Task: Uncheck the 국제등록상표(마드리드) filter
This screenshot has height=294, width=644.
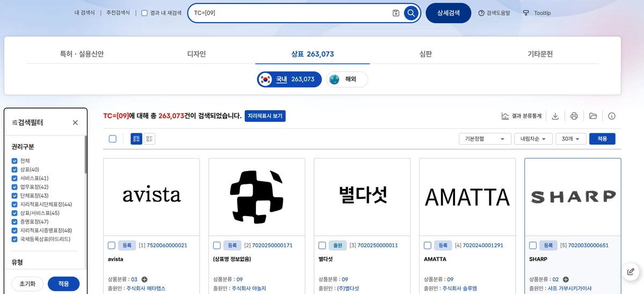Action: [x=14, y=239]
